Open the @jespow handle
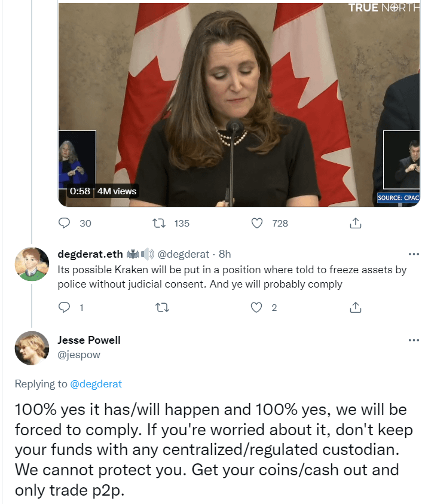The image size is (425, 504). [79, 355]
